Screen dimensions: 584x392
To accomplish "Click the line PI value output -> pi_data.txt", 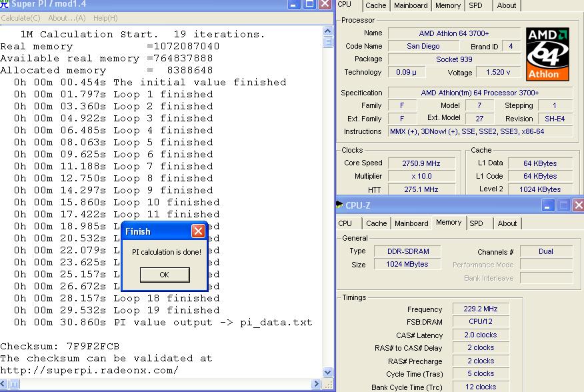I will point(163,322).
